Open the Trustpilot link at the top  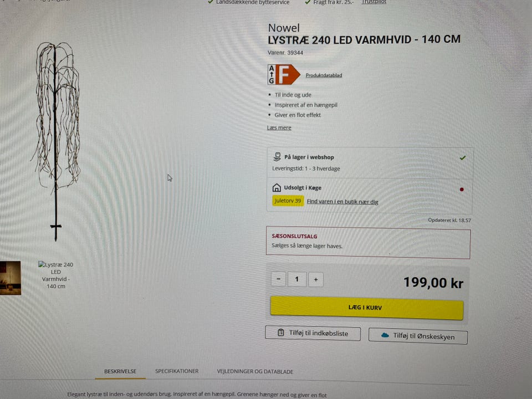click(374, 2)
